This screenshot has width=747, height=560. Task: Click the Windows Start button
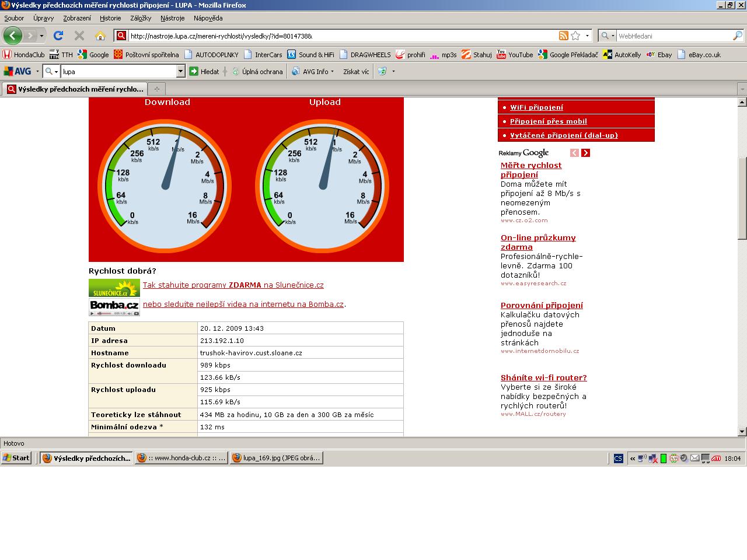16,458
